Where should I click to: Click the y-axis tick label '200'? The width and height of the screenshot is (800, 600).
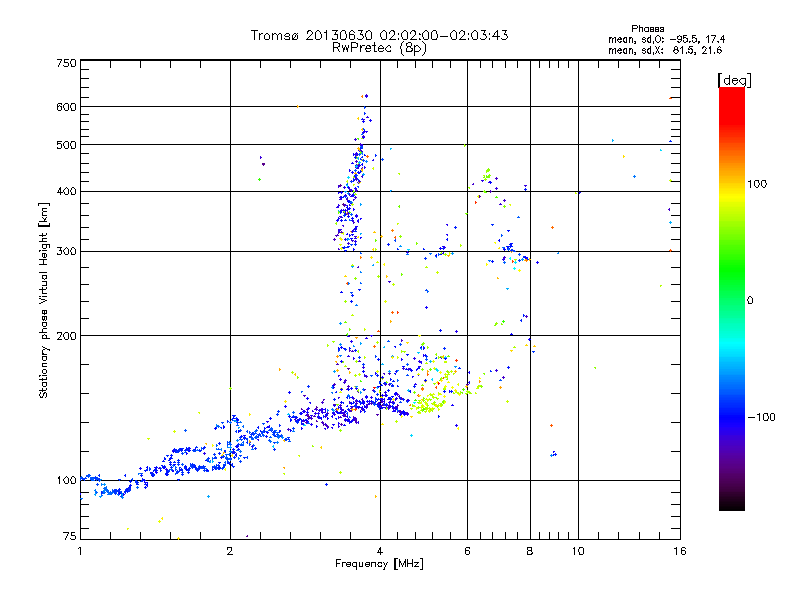point(67,336)
